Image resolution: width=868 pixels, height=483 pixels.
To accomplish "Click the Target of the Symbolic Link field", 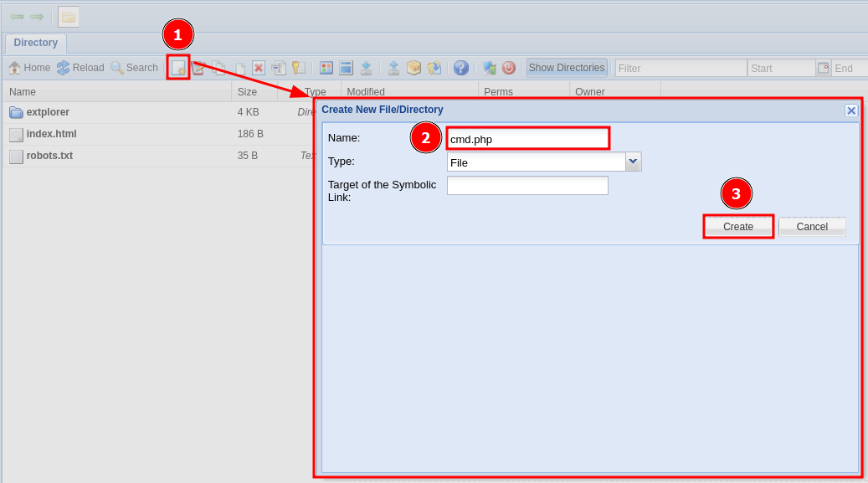I will coord(527,186).
